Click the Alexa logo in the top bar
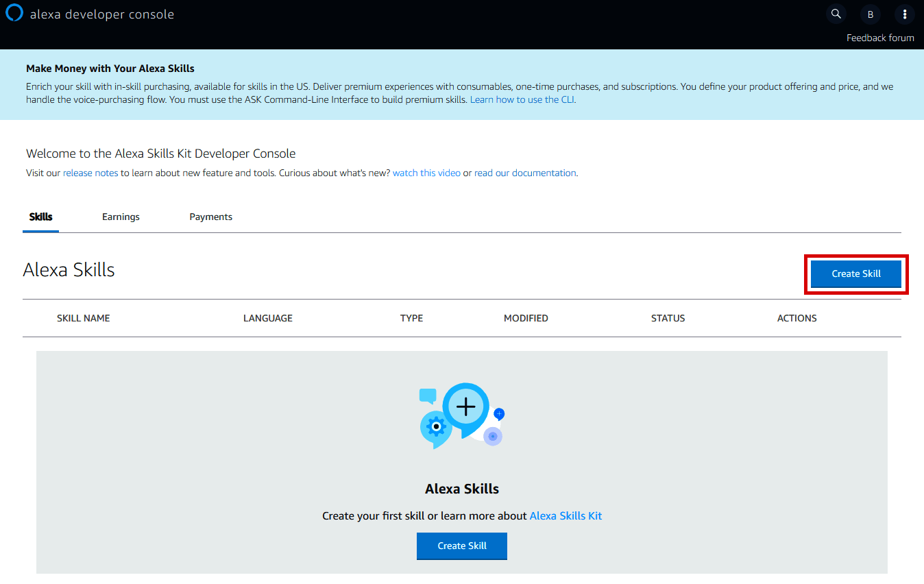 [14, 12]
